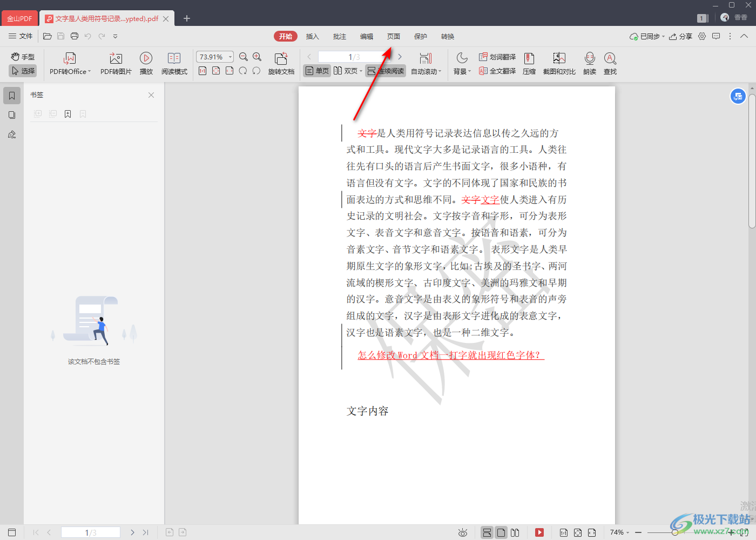
Task: Expand the PDF转Office dropdown arrow
Action: pos(89,71)
